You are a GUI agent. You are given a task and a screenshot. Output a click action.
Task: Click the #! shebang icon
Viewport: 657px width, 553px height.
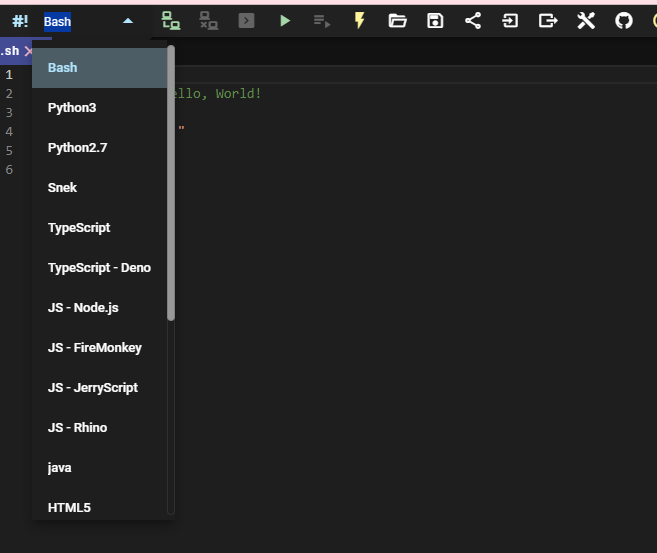pos(20,21)
